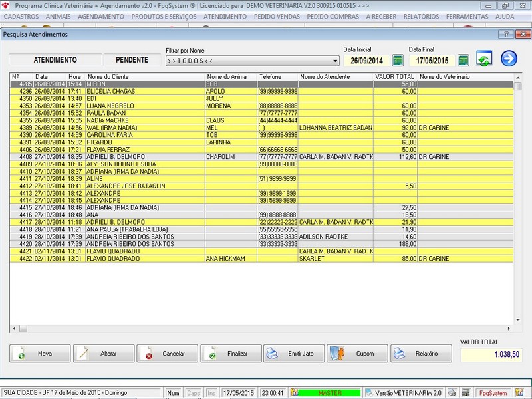Click laptop icon beside Versão VETERINARIA
This screenshot has height=399, width=532.
369,393
